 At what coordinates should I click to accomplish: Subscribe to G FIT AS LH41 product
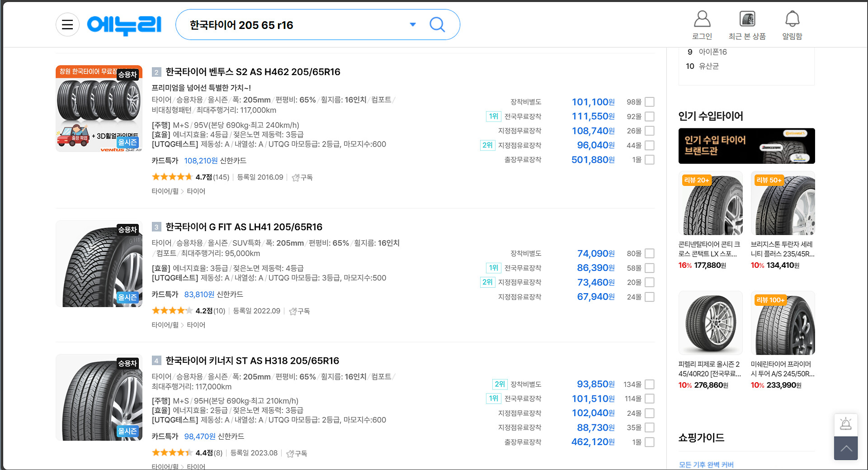tap(299, 311)
